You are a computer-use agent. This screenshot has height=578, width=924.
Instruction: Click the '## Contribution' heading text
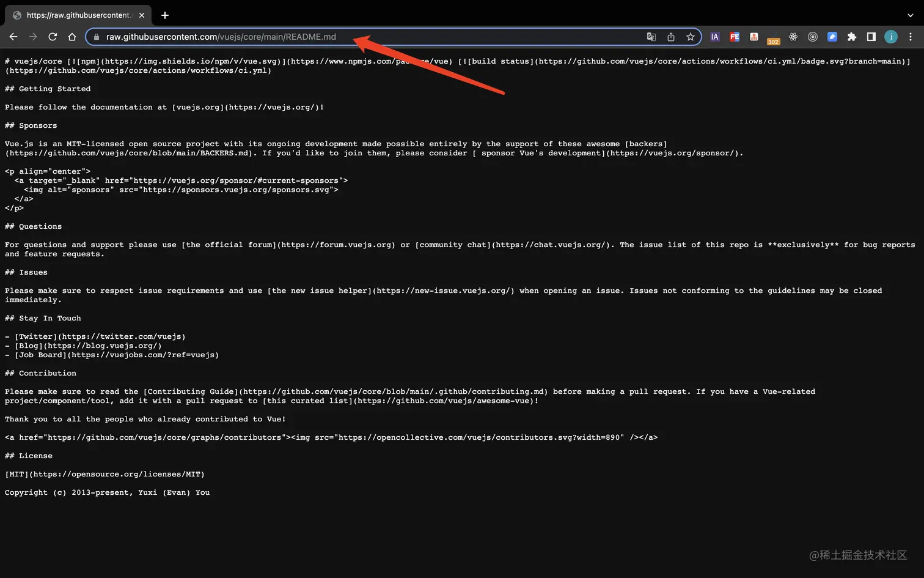click(x=41, y=373)
